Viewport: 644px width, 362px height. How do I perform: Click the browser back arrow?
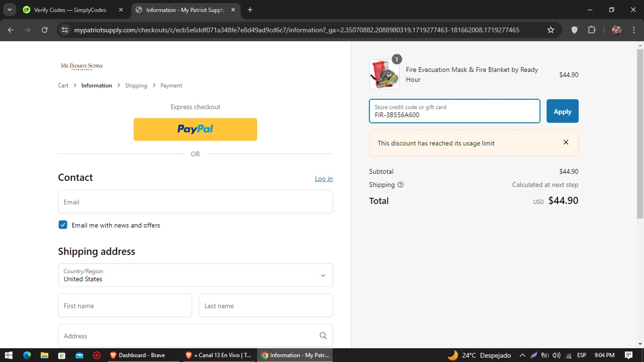[11, 30]
